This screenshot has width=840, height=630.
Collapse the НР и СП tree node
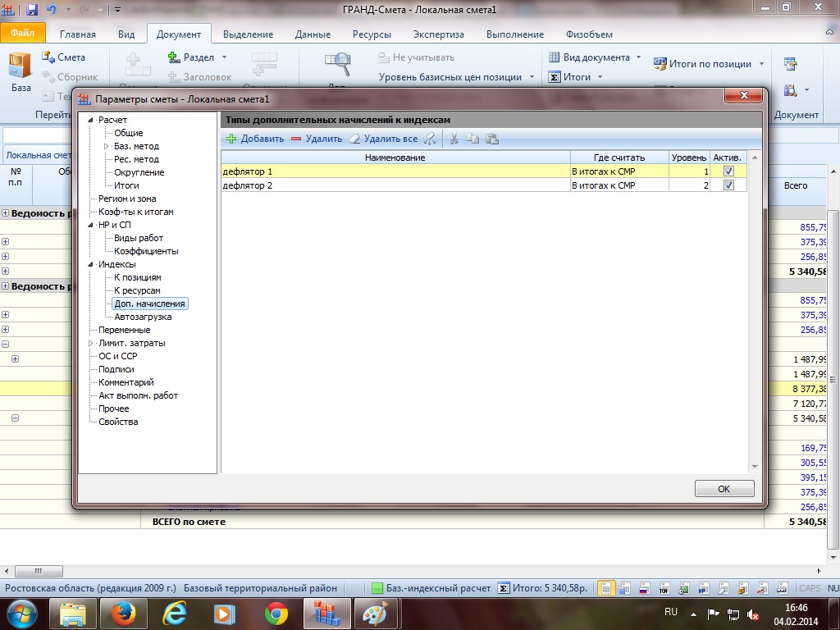[90, 225]
